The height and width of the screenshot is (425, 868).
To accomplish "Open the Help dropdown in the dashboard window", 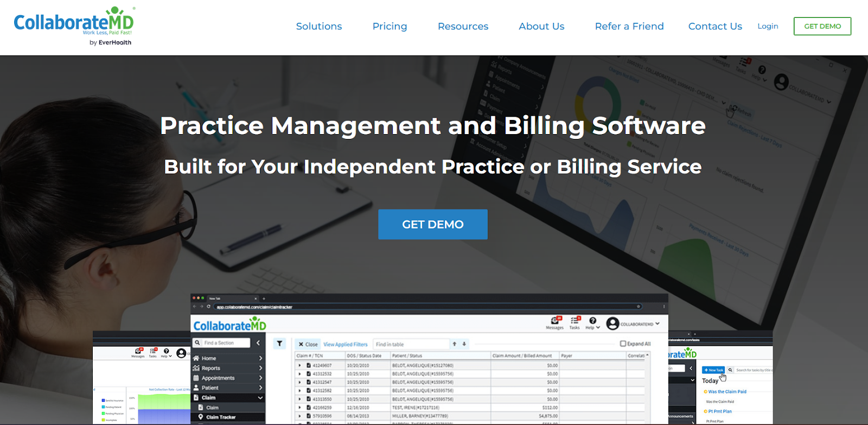I will 166,353.
